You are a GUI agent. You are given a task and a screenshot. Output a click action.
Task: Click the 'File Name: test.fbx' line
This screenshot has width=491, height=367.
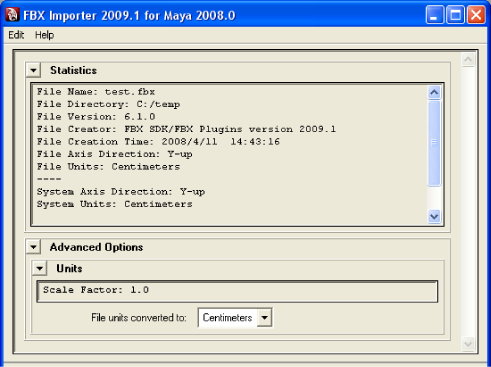click(x=96, y=92)
